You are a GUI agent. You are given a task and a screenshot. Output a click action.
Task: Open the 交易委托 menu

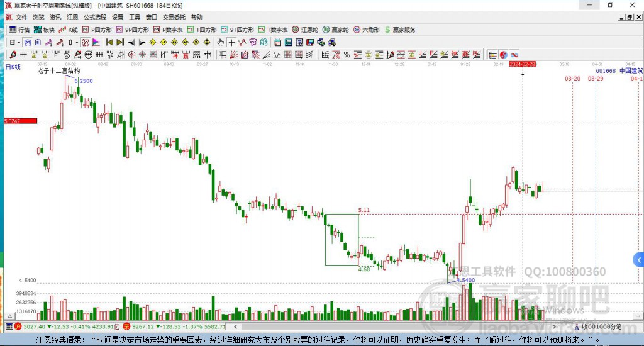174,17
